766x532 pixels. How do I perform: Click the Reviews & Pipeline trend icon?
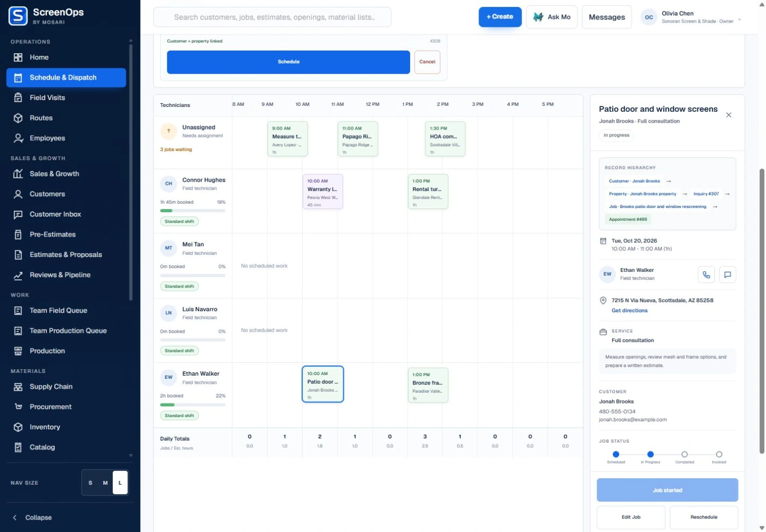[x=18, y=275]
